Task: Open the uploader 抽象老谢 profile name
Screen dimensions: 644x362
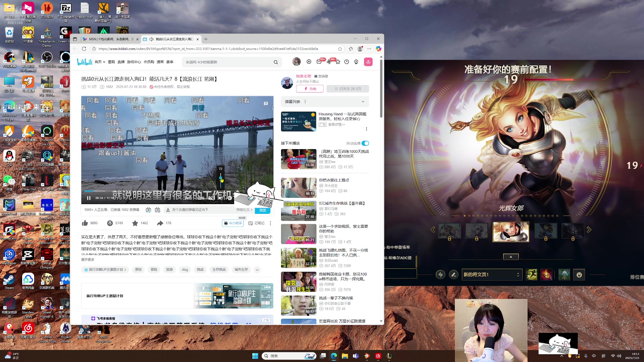Action: [303, 76]
